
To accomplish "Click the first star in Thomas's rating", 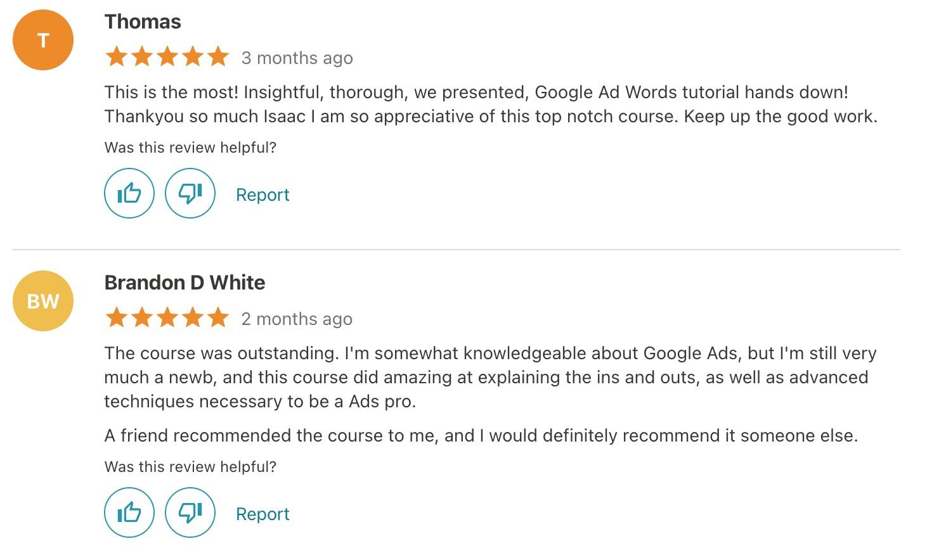I will point(117,57).
